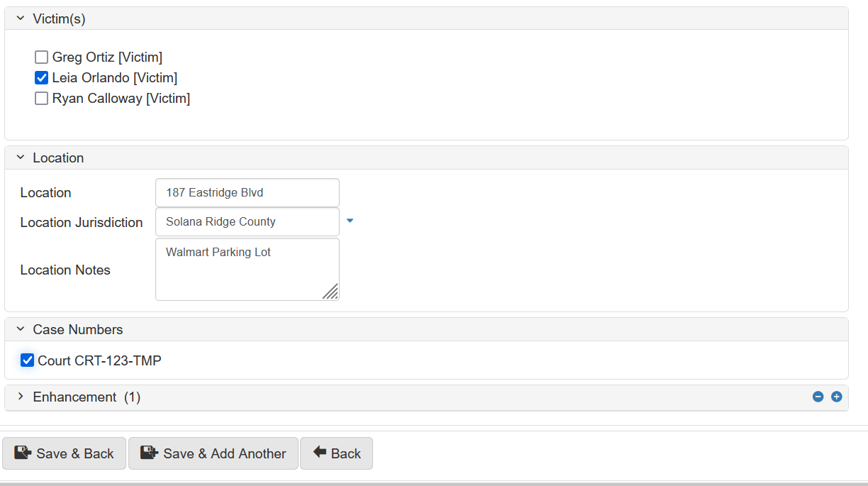868x486 pixels.
Task: Expand the Enhancement section chevron
Action: (21, 397)
